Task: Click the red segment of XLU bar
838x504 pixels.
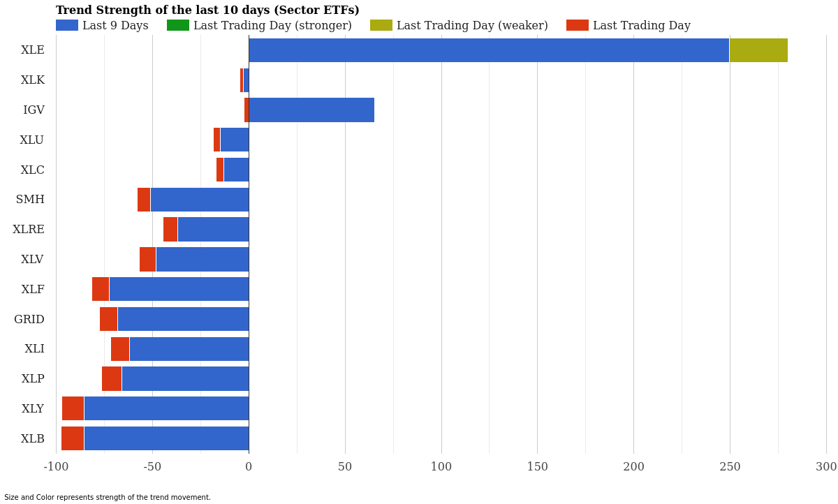Action: click(216, 140)
